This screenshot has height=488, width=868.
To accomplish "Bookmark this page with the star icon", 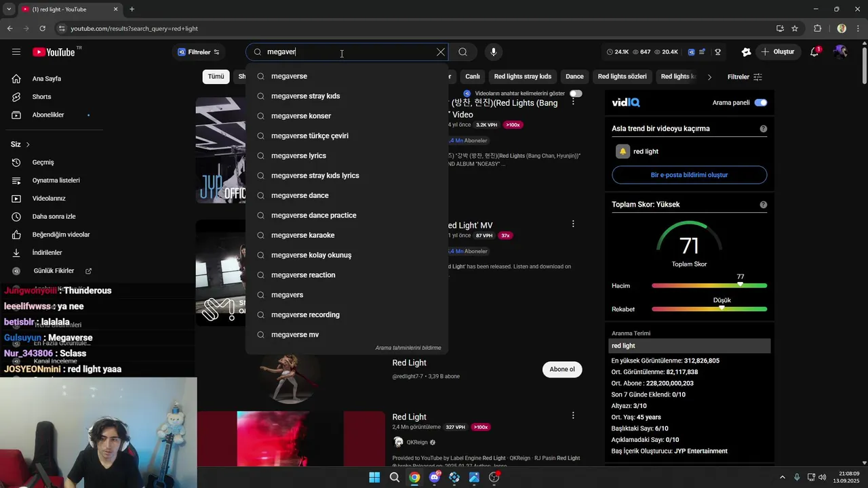I will pos(795,28).
